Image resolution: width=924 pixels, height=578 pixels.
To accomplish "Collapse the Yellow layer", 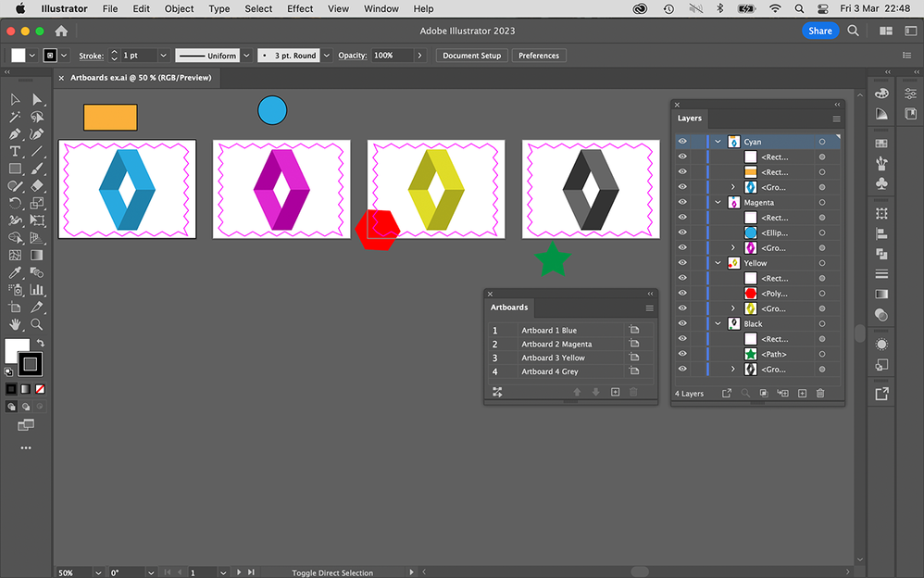I will tap(718, 263).
